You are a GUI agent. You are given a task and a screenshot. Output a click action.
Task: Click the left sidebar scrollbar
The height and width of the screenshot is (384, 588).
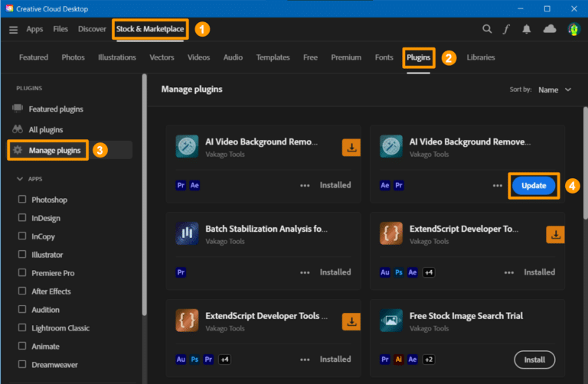tap(145, 195)
